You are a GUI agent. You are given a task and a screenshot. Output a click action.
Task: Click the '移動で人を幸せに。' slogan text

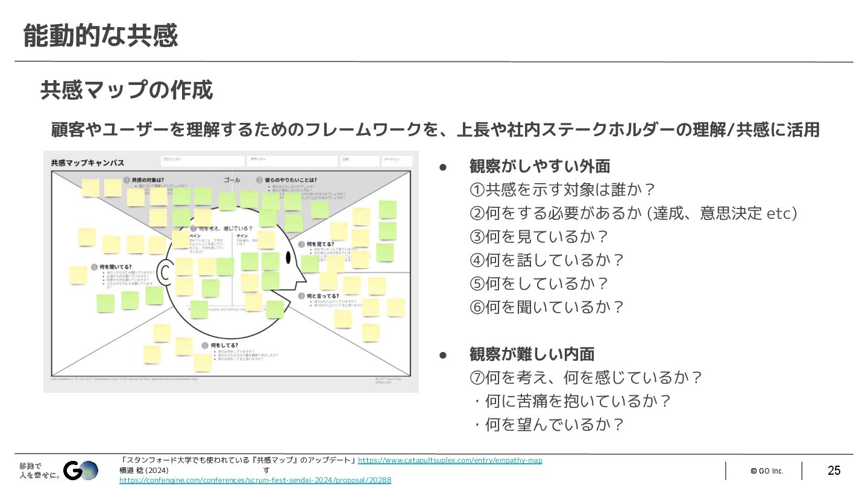(39, 471)
